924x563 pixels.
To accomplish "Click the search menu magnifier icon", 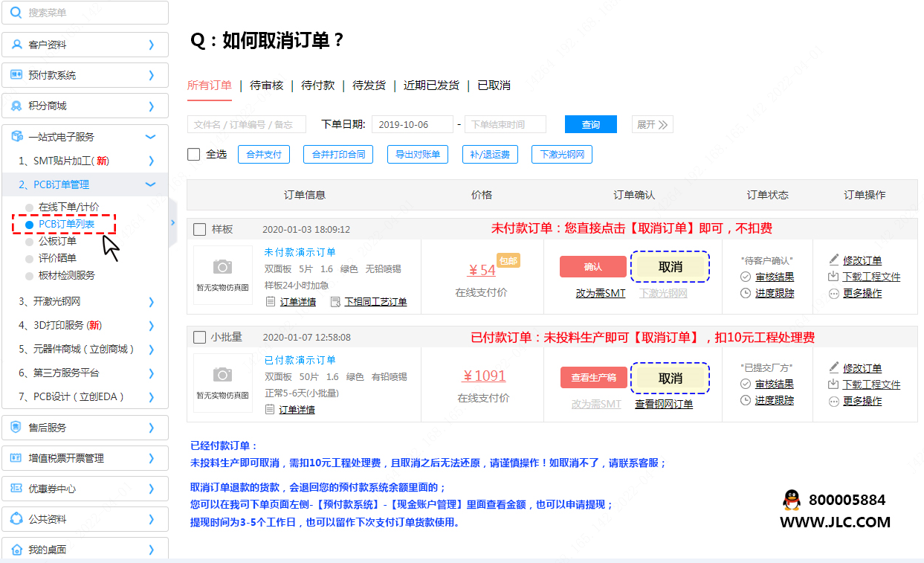I will coord(16,13).
